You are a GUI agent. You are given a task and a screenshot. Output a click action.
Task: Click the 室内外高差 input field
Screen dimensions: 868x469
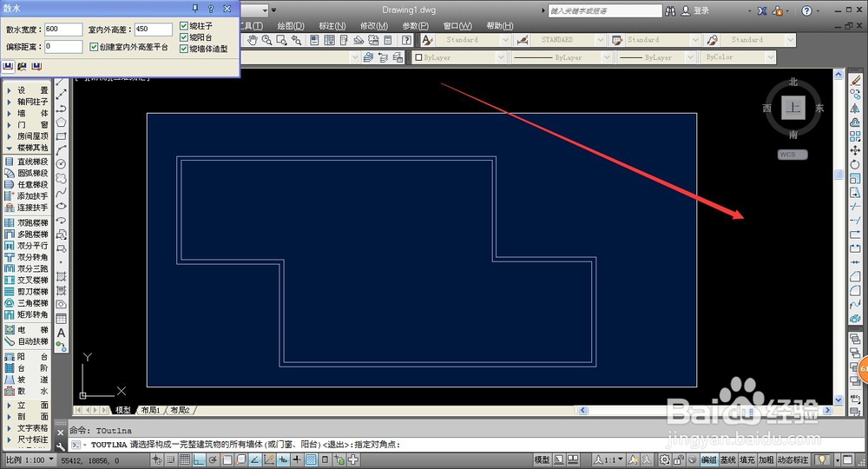(154, 30)
